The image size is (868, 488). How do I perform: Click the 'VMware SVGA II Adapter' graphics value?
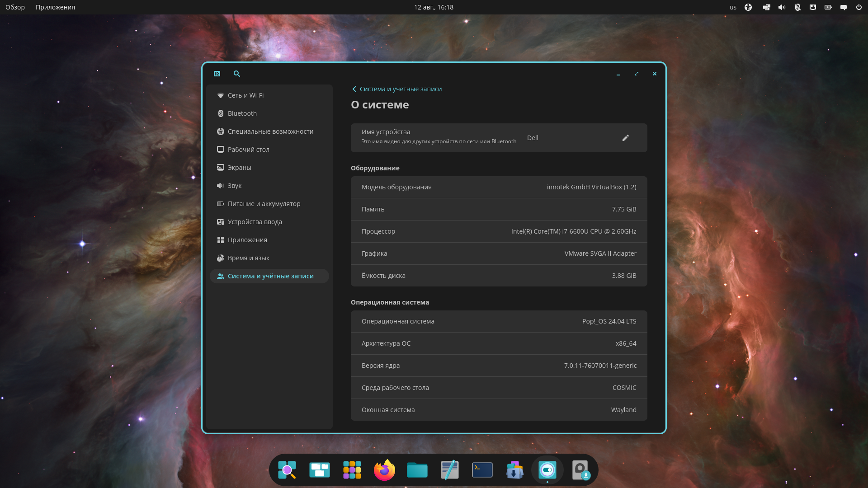(x=600, y=253)
